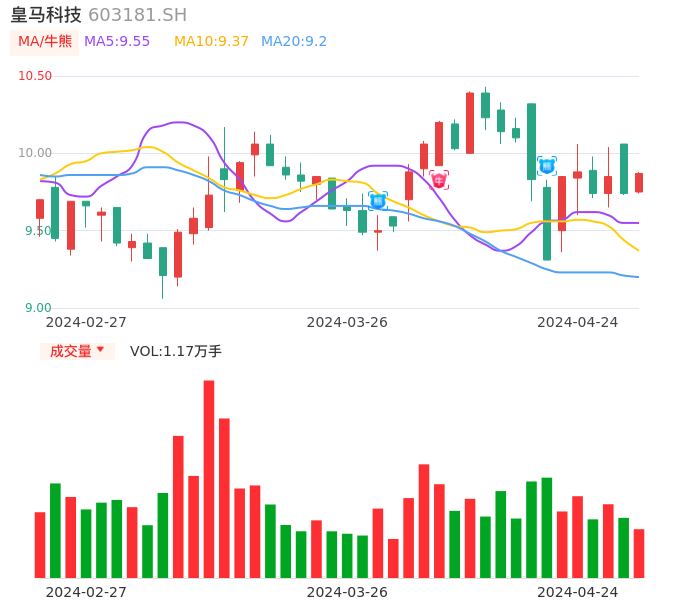Click the 2024-02-27 date under volume chart

[86, 592]
